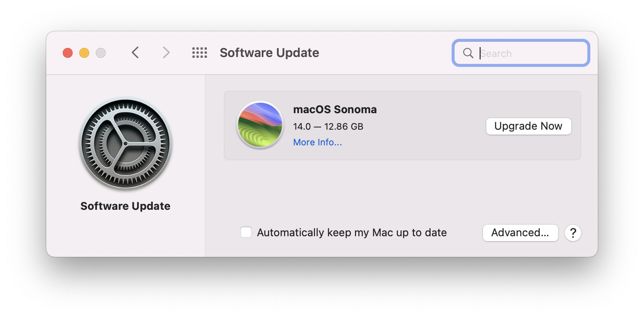This screenshot has width=644, height=318.
Task: Click the macOS Sonoma wallpaper icon
Action: coord(260,125)
